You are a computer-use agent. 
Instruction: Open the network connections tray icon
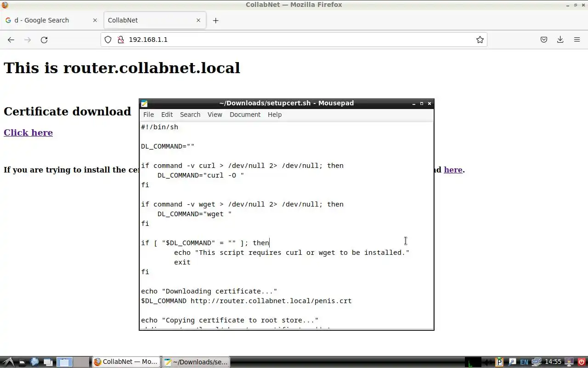(x=536, y=362)
